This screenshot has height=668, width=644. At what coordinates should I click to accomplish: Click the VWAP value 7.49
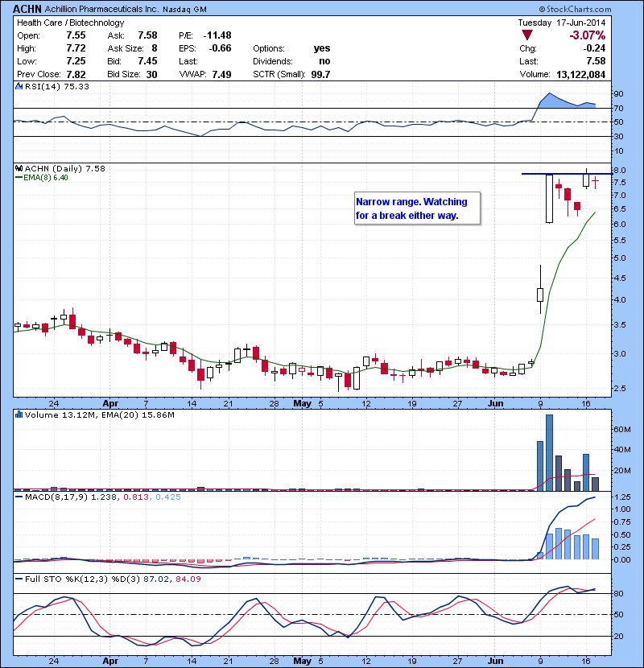(x=221, y=74)
